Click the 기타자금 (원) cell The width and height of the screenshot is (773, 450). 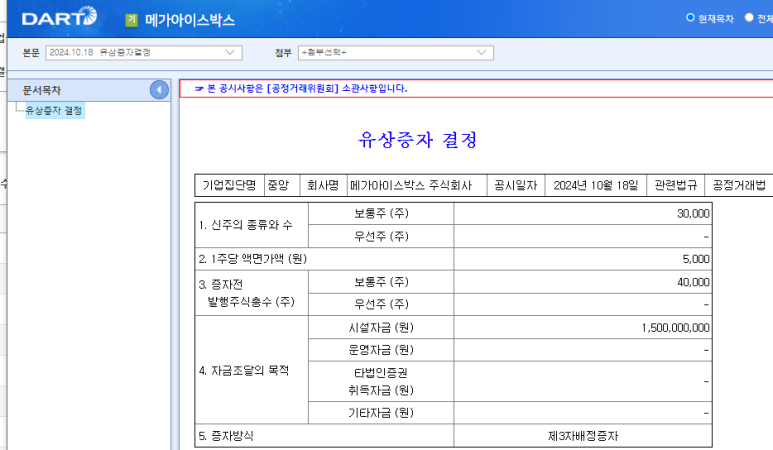pos(381,413)
